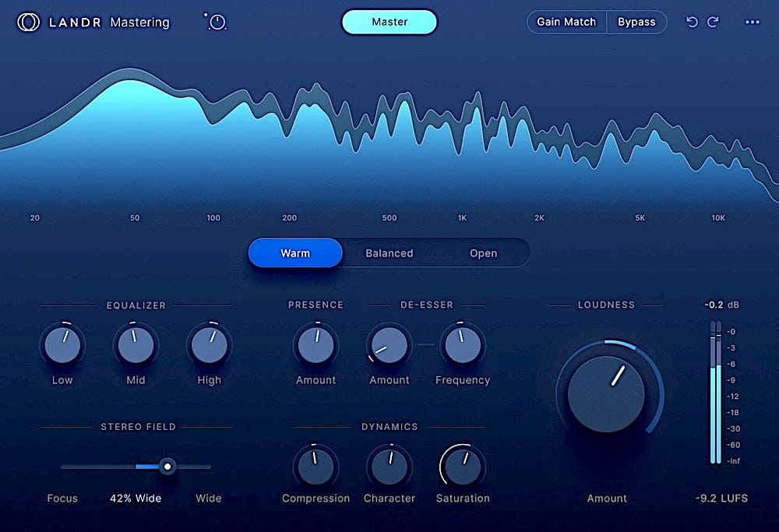779x532 pixels.
Task: Open the three-dot options menu
Action: click(752, 22)
